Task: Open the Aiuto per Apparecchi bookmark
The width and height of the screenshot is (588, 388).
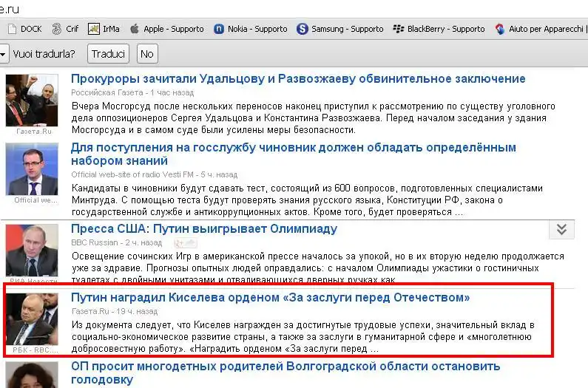Action: pos(540,29)
